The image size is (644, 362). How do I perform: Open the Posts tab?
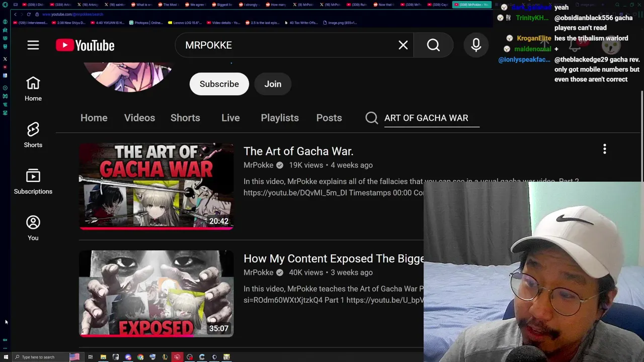pos(329,118)
